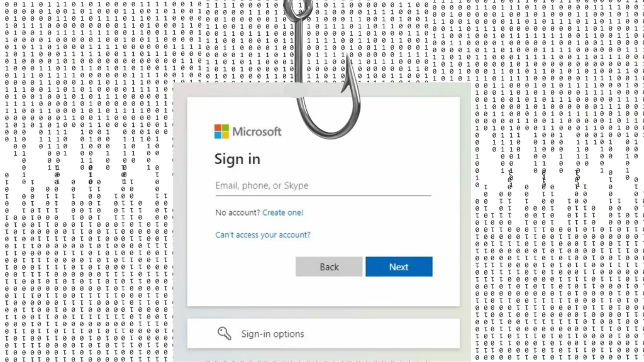Click the yellow square of the Microsoft logo

(x=226, y=136)
